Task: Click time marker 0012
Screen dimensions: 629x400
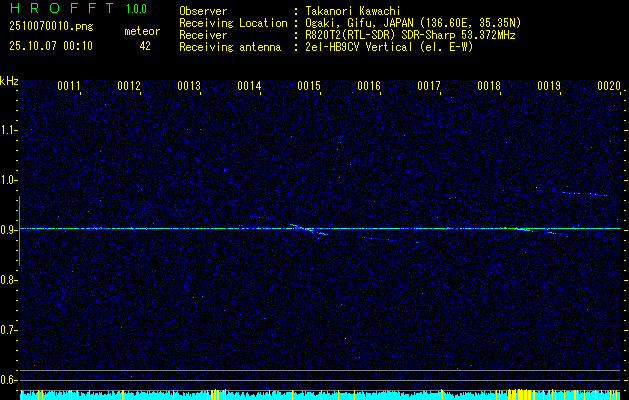Action: (129, 86)
